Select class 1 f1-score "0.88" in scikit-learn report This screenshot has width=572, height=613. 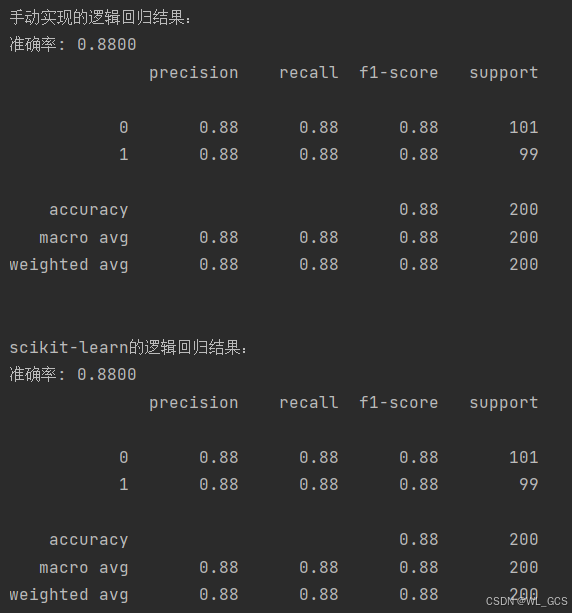click(419, 485)
